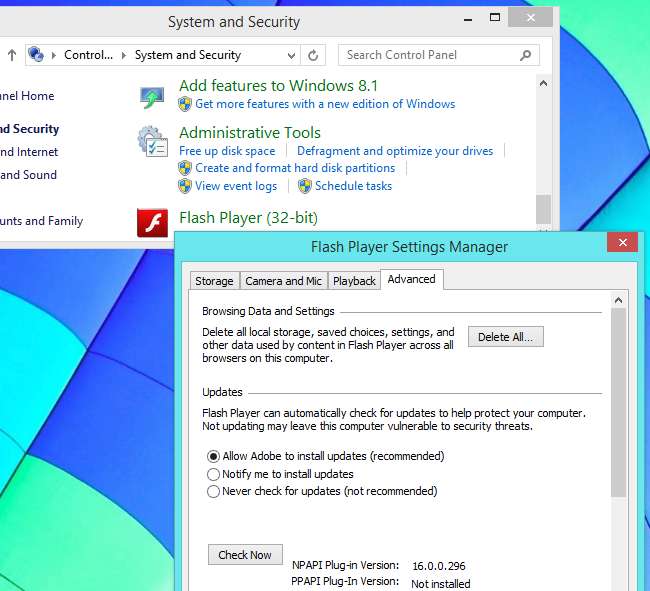
Task: Open the Camera and Mic tab
Action: (x=283, y=281)
